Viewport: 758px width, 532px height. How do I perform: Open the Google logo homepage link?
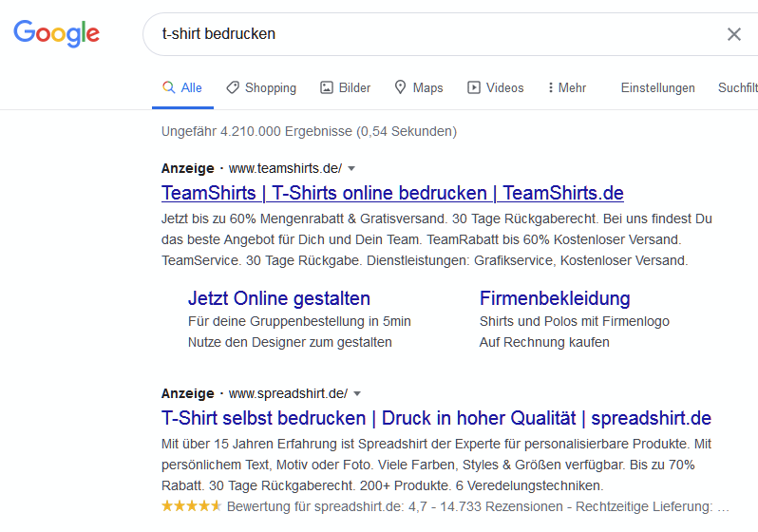[x=56, y=33]
